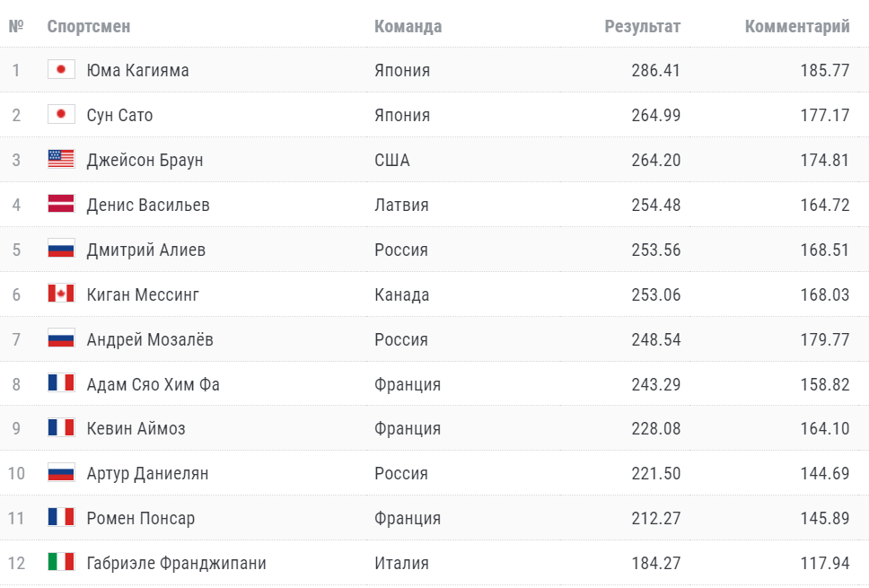The image size is (869, 588).
Task: Click team США in third row
Action: coord(391,160)
